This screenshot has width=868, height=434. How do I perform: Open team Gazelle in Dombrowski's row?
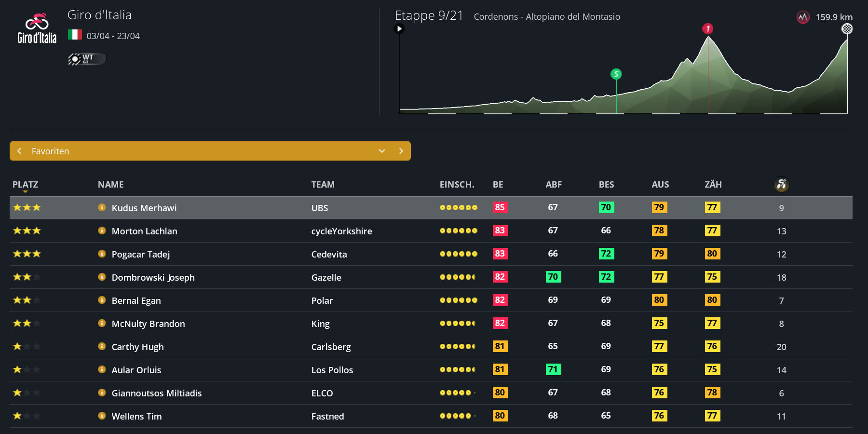(326, 277)
